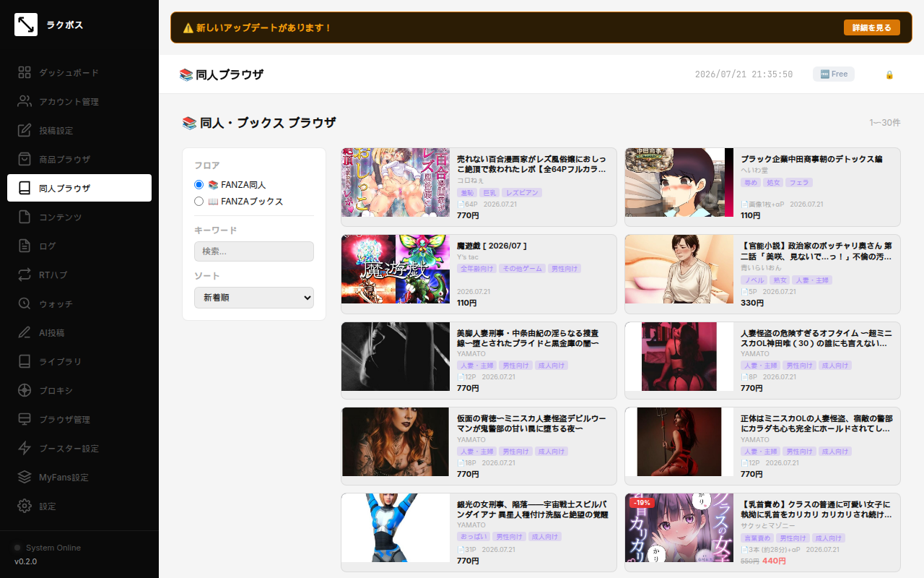Viewport: 924px width, 578px height.
Task: Click the discounted 440円 price
Action: (x=774, y=561)
